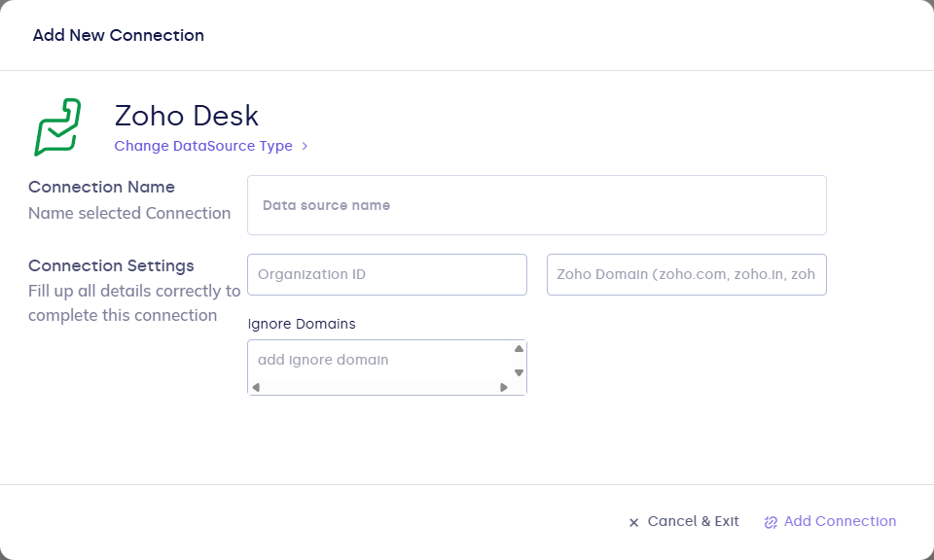Click the Zoho Desk heading

coord(187,116)
